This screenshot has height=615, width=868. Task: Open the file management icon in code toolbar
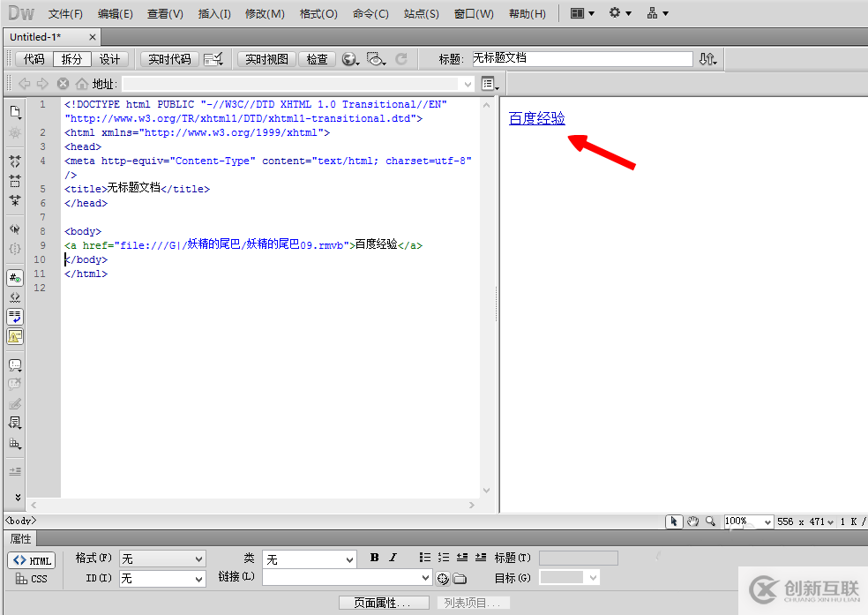pyautogui.click(x=16, y=112)
